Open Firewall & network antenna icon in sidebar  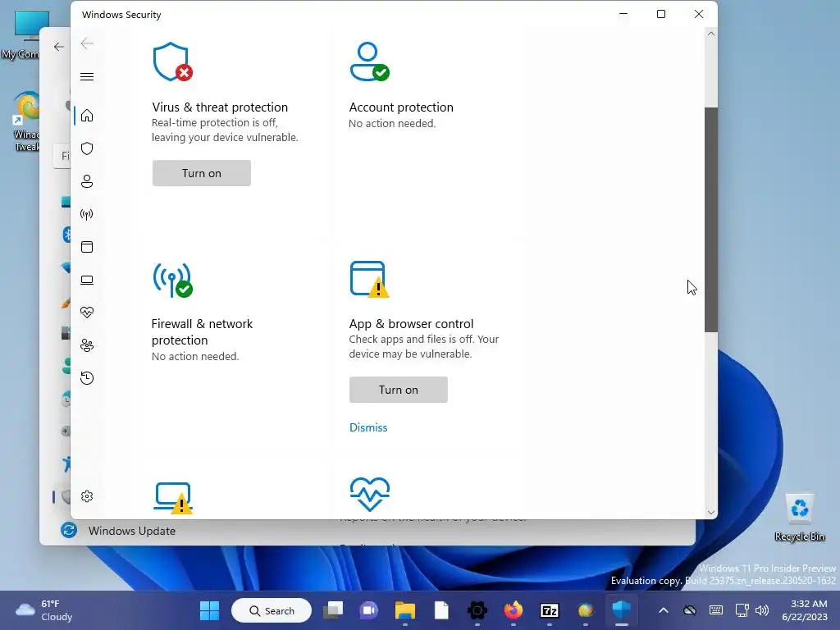(x=87, y=214)
